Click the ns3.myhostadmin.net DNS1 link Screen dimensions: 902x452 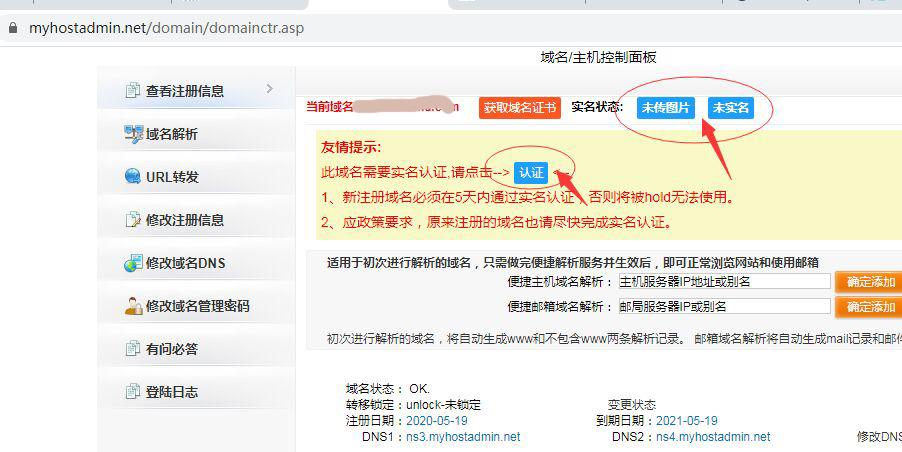pyautogui.click(x=463, y=436)
